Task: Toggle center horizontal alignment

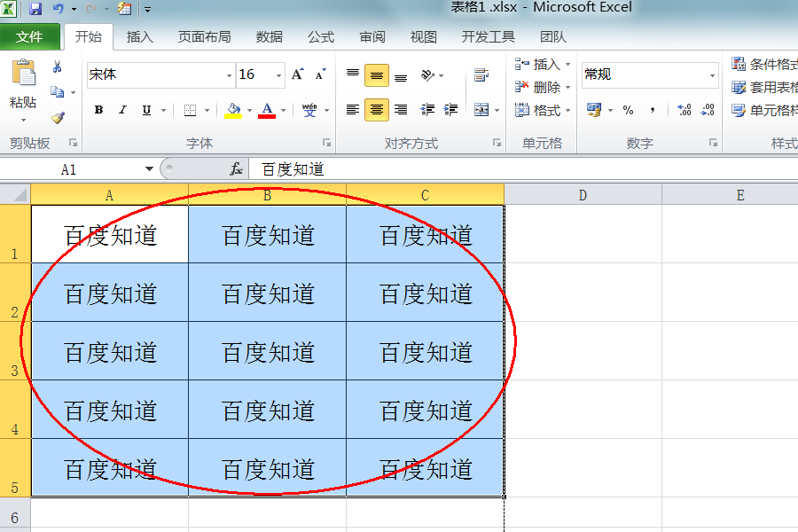Action: pos(377,109)
